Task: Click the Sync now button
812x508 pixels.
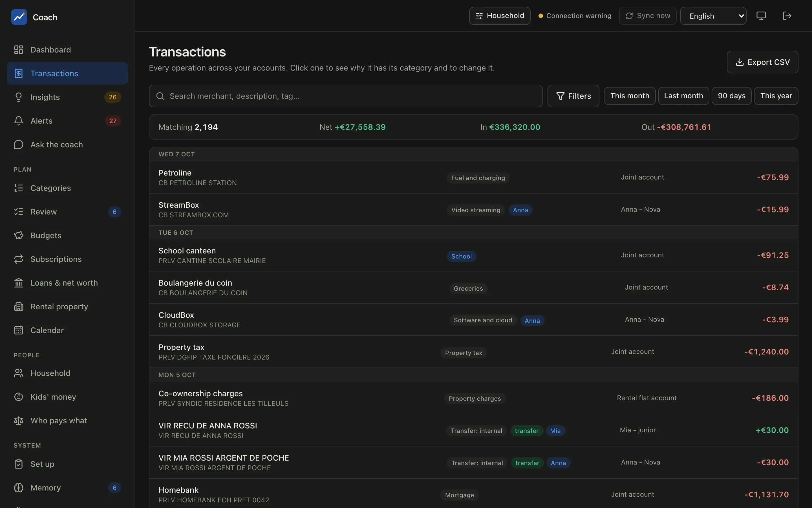Action: click(x=648, y=16)
